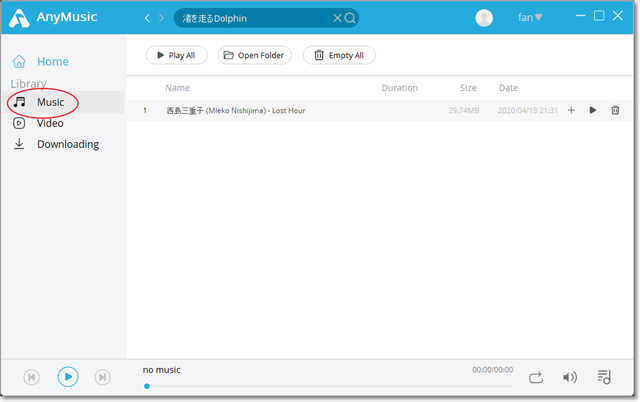The image size is (640, 402).
Task: Skip to the next track
Action: (x=102, y=377)
